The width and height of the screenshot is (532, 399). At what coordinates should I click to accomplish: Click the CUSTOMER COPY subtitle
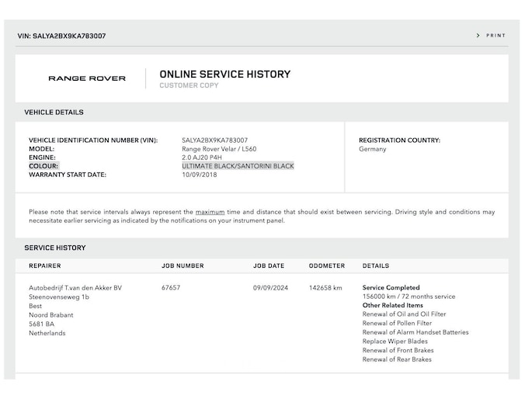[189, 85]
